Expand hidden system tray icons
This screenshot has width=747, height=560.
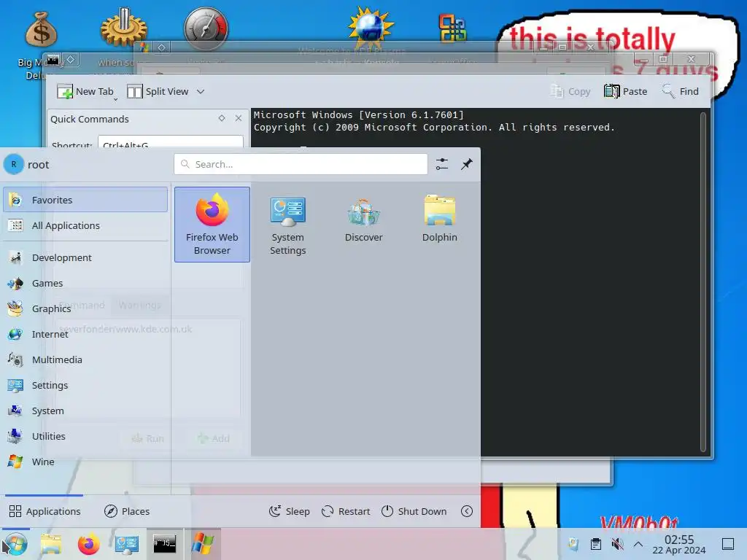pyautogui.click(x=638, y=544)
